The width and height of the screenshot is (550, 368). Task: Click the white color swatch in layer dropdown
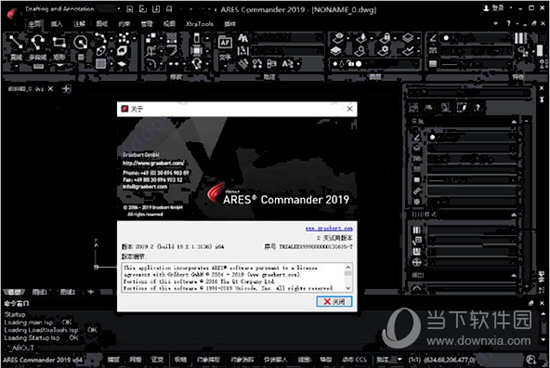[x=358, y=64]
